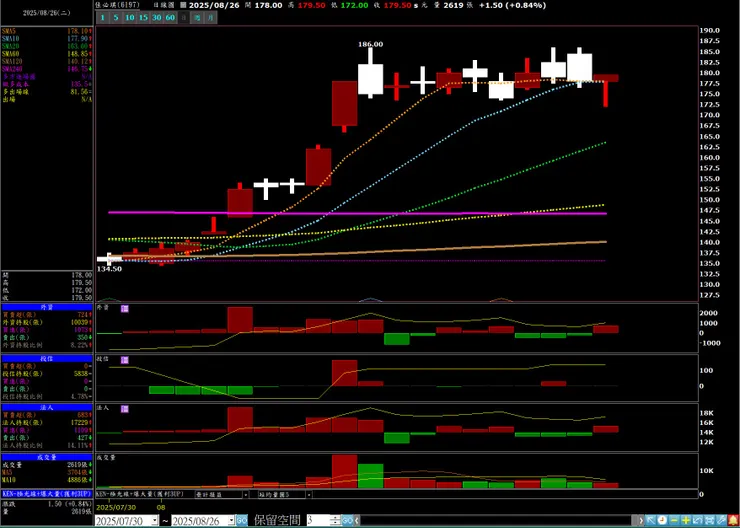Click the 投信持股(張) row

coord(47,373)
